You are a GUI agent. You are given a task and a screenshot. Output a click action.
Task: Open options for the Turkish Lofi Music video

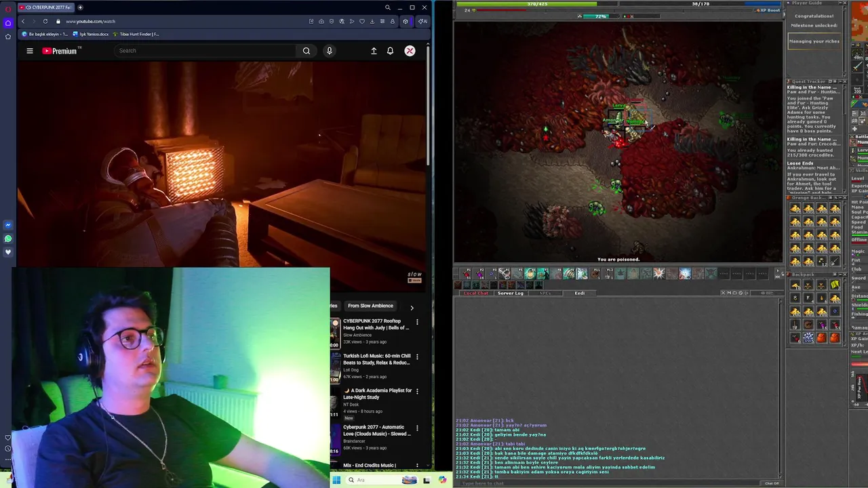pyautogui.click(x=417, y=357)
